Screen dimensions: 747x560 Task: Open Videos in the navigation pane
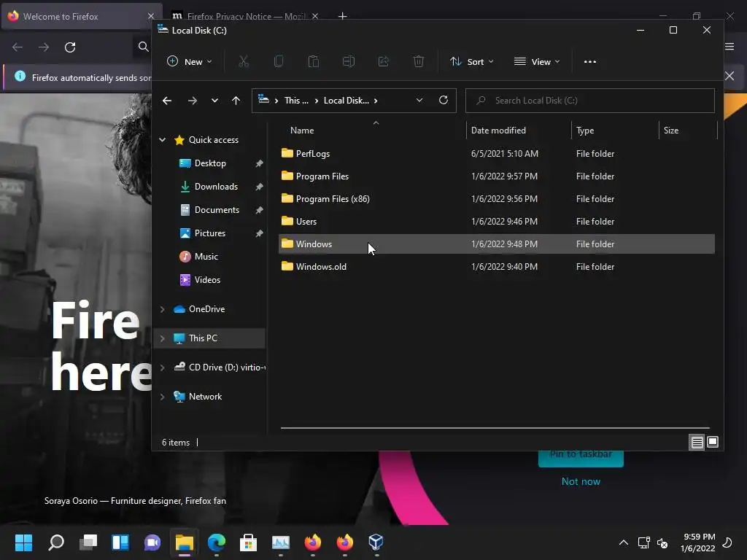click(x=206, y=280)
